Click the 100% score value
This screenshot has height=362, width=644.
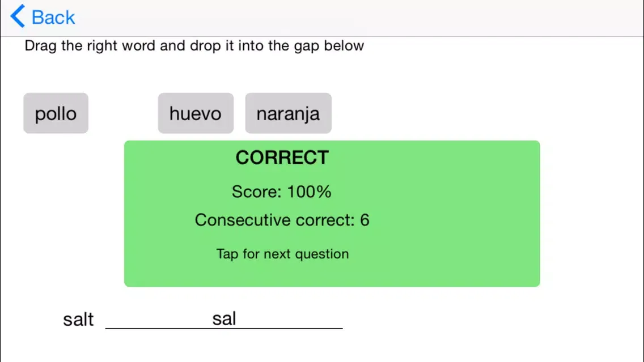[x=309, y=192]
